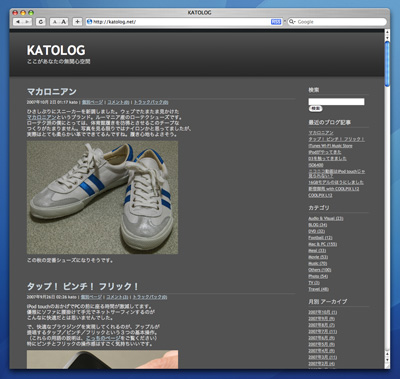Add a bookmark with the plus button
This screenshot has width=400, height=379.
click(x=77, y=22)
